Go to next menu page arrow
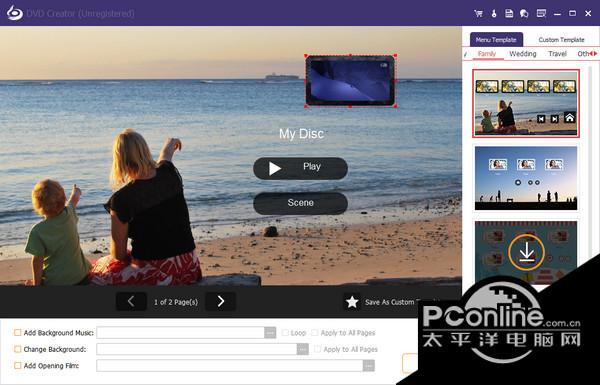 [x=220, y=302]
